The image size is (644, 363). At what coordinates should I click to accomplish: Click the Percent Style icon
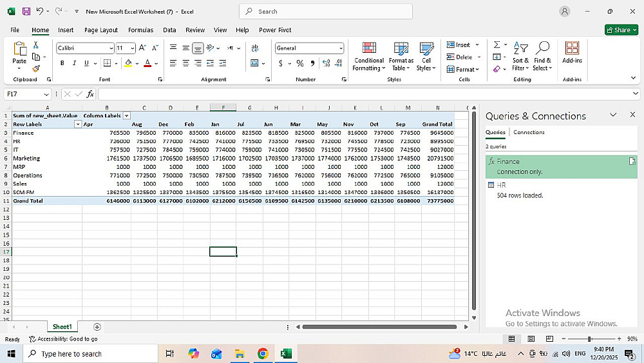299,63
